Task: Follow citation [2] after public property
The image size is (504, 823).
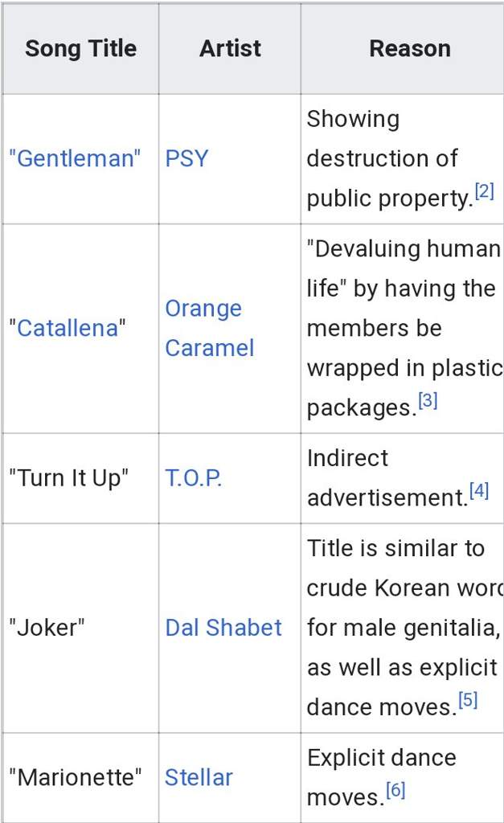Action: (x=484, y=191)
